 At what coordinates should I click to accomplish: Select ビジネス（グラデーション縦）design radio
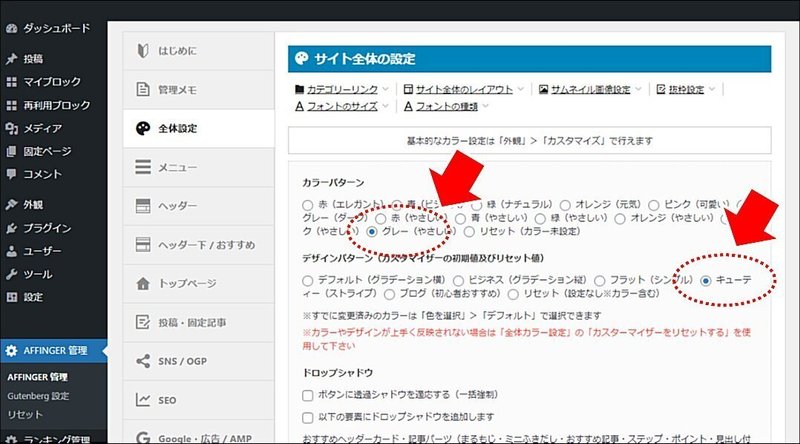coord(458,281)
